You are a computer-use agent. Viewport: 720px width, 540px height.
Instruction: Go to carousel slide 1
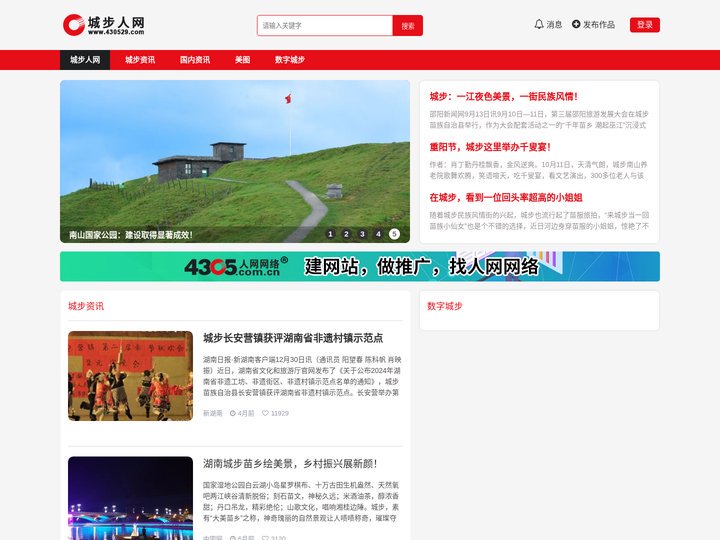pos(330,234)
